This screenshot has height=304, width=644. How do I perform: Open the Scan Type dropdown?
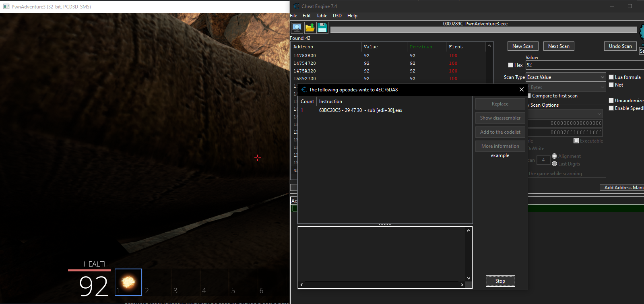(x=566, y=77)
